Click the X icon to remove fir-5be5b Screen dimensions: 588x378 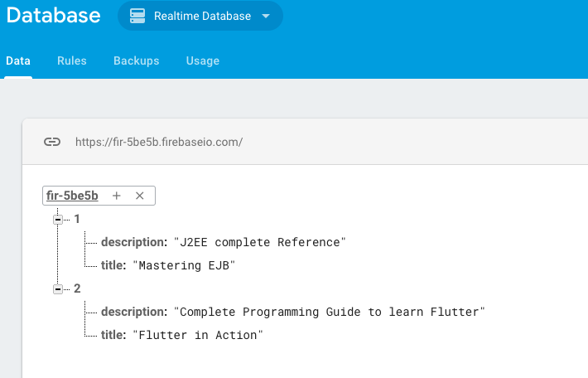140,196
